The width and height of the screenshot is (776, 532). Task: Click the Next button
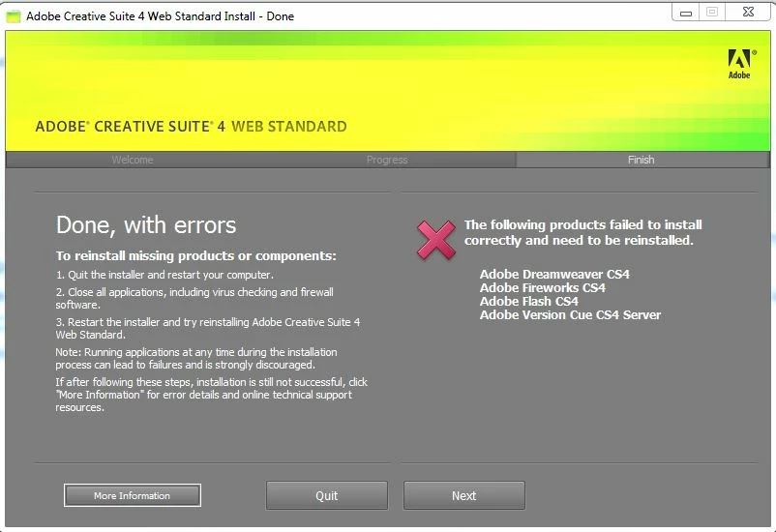(x=463, y=495)
